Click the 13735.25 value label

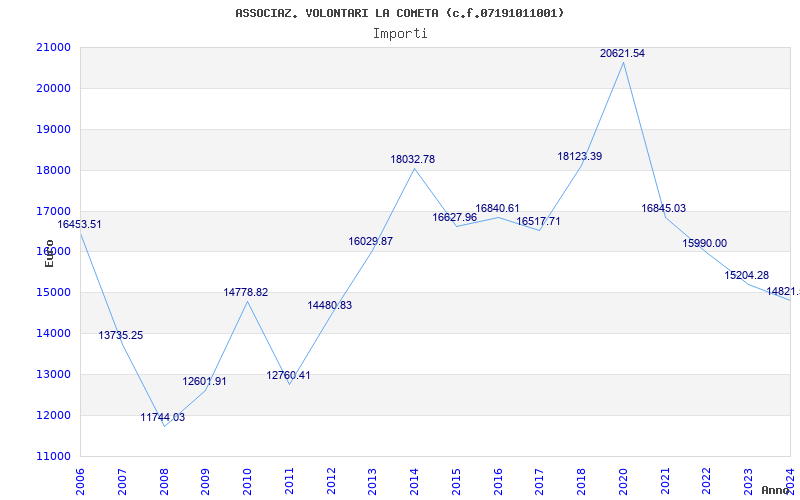click(x=121, y=335)
